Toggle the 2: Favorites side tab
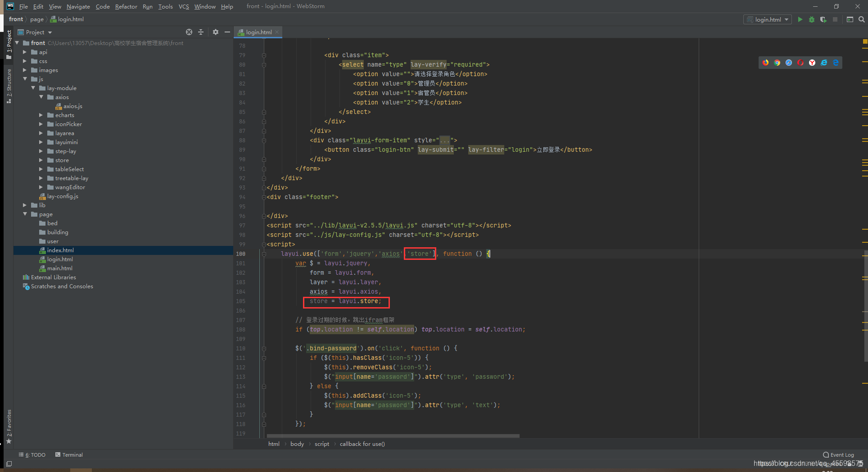868x472 pixels. click(9, 427)
